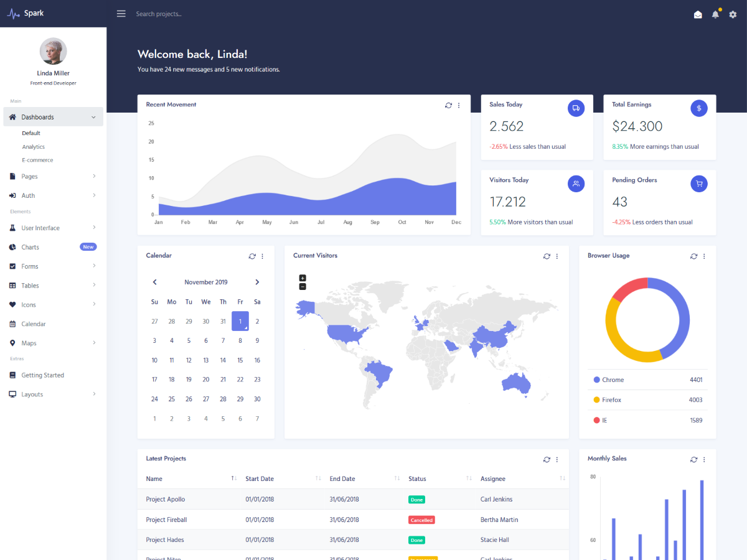Screen dimensions: 747x560
Task: Refresh the Recent Movement chart
Action: click(448, 105)
